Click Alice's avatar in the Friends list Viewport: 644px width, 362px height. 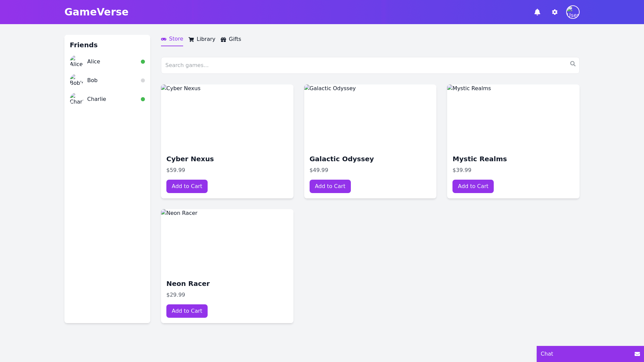(x=76, y=62)
